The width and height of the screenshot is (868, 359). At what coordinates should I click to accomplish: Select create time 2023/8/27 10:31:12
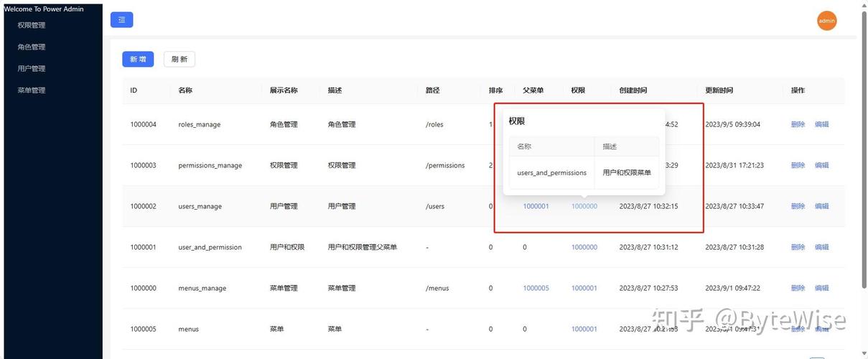click(x=648, y=247)
